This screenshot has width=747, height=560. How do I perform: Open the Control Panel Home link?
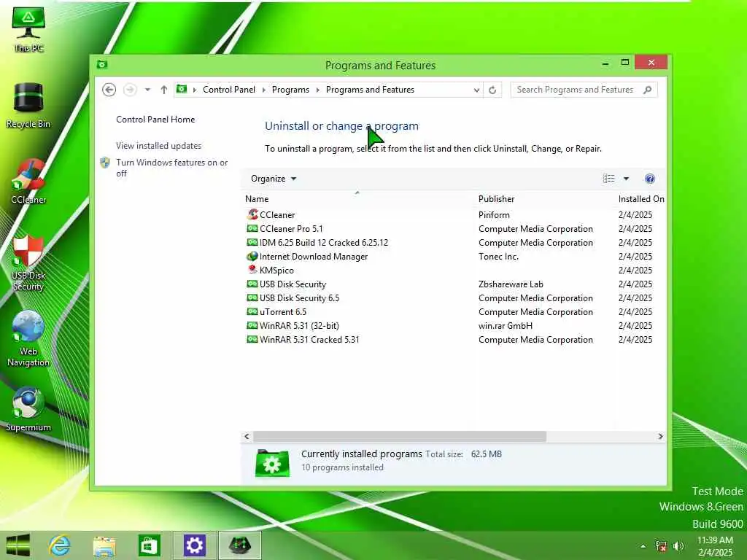(155, 120)
